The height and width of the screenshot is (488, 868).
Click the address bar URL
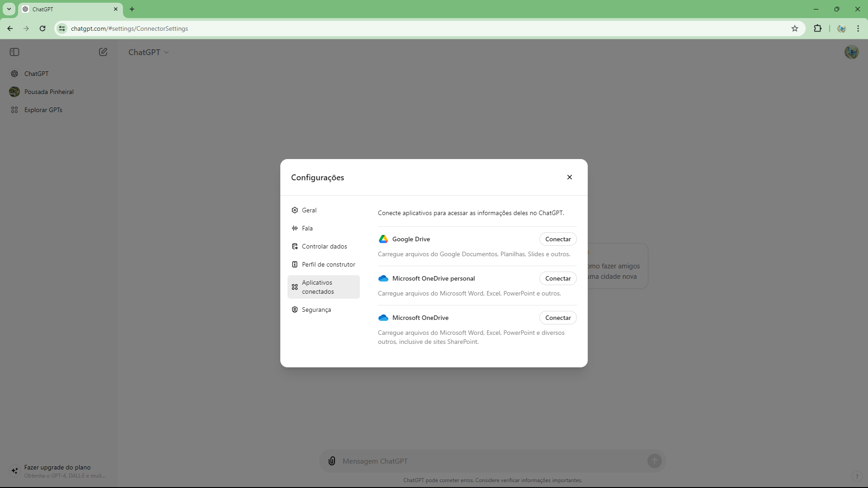[129, 28]
